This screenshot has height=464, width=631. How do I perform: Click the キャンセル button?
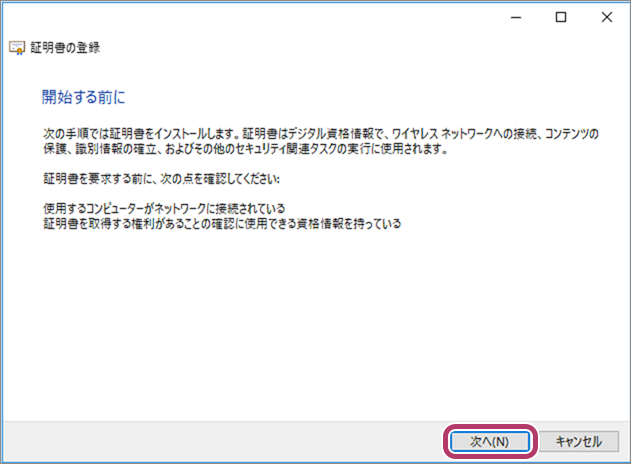click(x=579, y=441)
